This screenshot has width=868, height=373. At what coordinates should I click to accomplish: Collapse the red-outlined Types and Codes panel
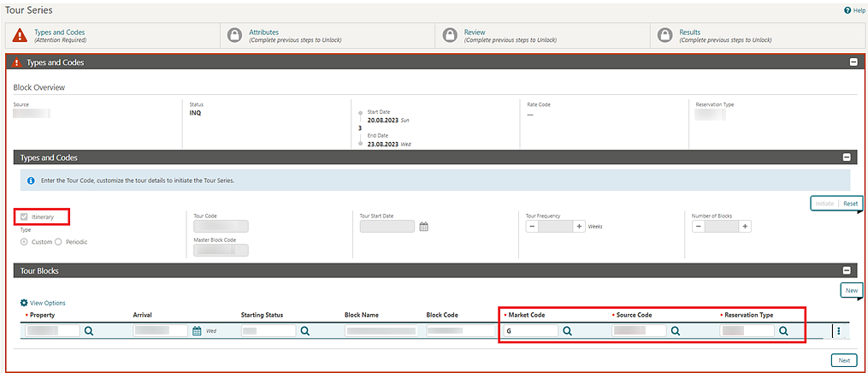pyautogui.click(x=853, y=62)
